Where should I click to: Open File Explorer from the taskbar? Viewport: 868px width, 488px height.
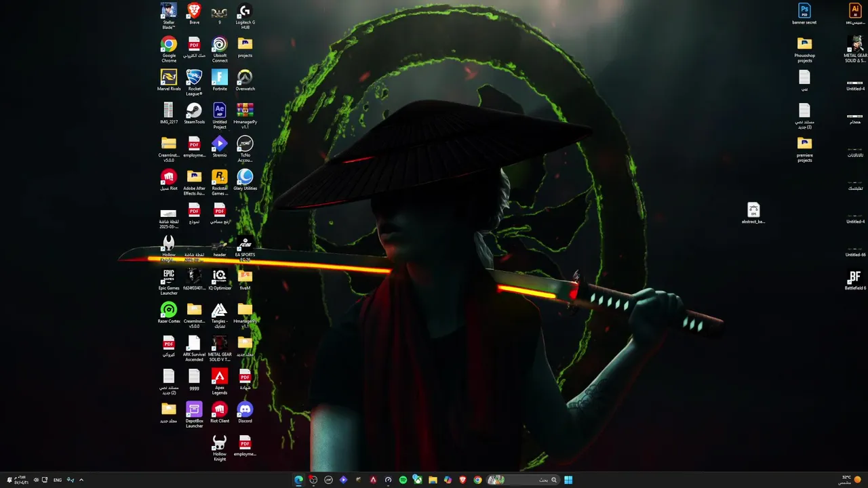pos(433,480)
